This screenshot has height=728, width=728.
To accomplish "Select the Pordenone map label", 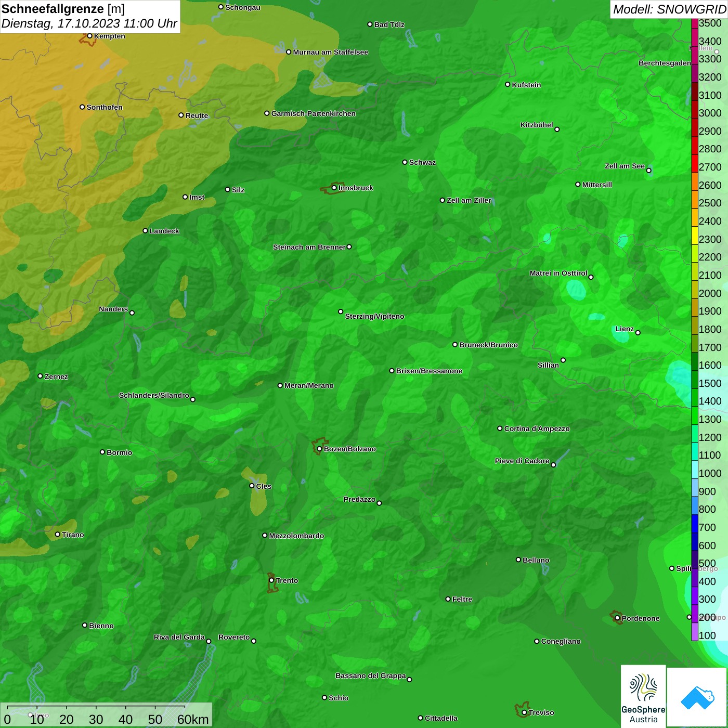I will (x=641, y=618).
